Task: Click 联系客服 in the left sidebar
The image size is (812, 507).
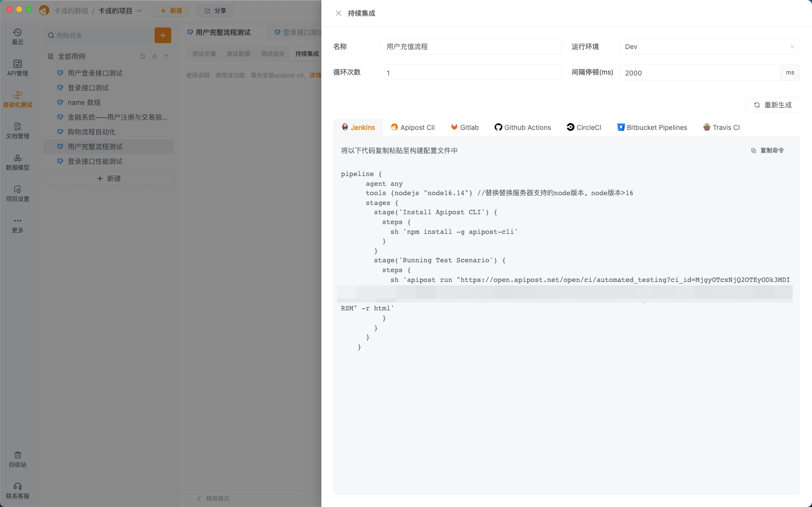Action: 18,491
